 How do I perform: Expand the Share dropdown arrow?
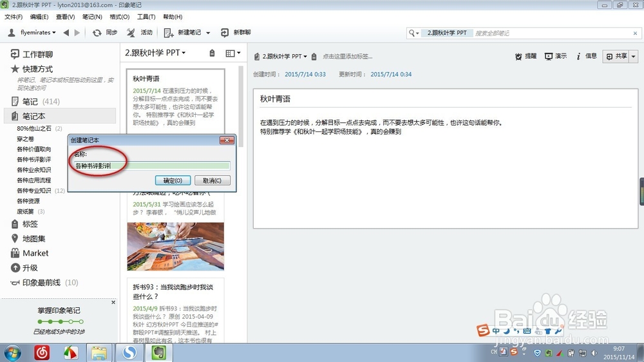634,56
